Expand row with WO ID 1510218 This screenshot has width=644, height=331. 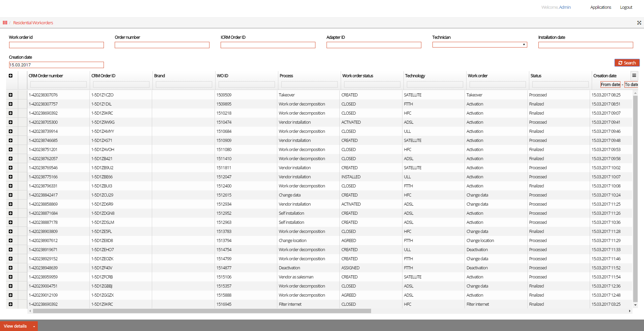pos(11,113)
